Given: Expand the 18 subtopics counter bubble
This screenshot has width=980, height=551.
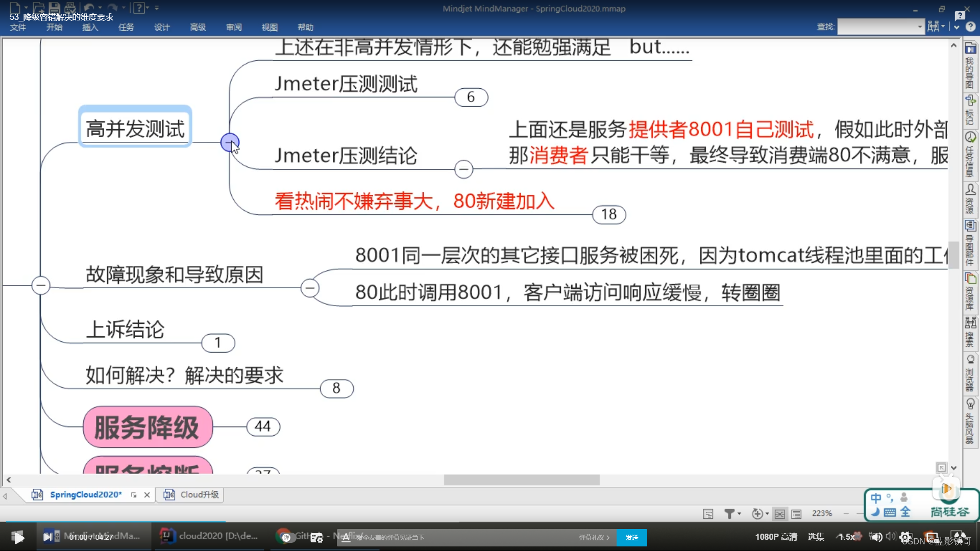Looking at the screenshot, I should 608,215.
